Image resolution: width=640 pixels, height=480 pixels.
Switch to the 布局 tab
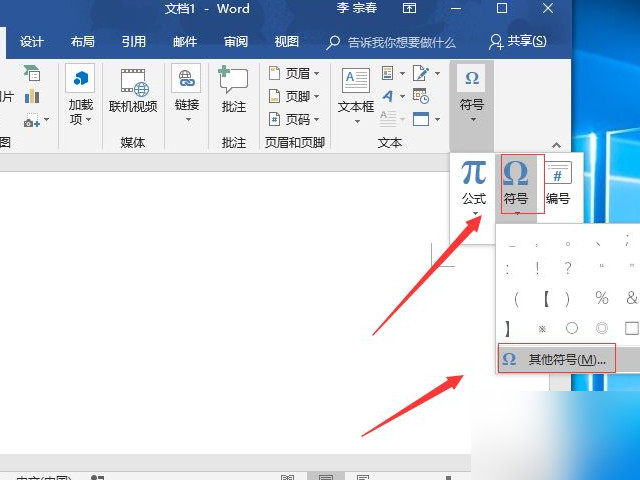coord(82,42)
